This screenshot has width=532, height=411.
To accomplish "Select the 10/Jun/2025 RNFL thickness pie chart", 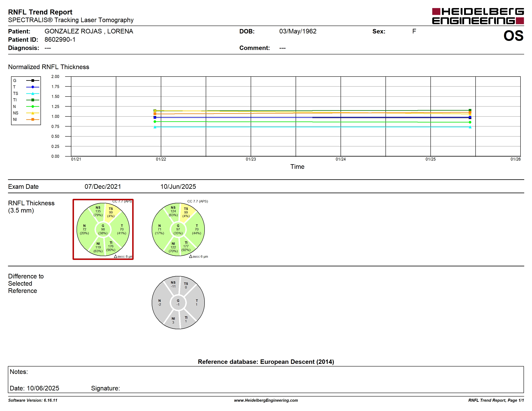I will 178,229.
